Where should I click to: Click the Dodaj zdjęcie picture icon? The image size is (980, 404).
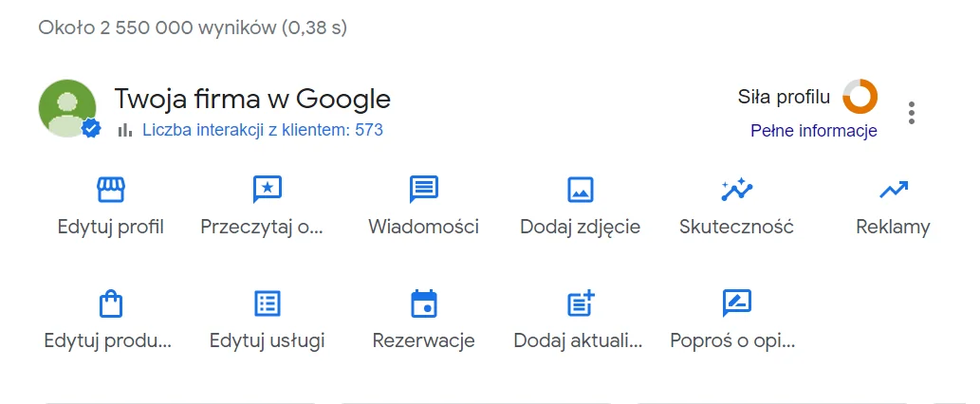click(x=580, y=190)
